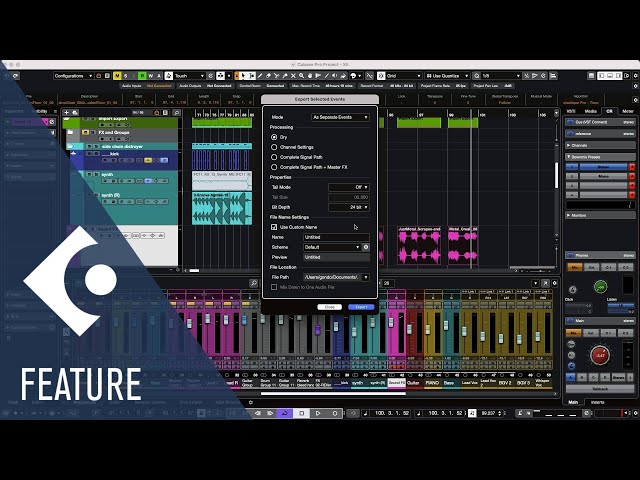Click the red Control Room volume knob
Image resolution: width=640 pixels, height=480 pixels.
[600, 354]
